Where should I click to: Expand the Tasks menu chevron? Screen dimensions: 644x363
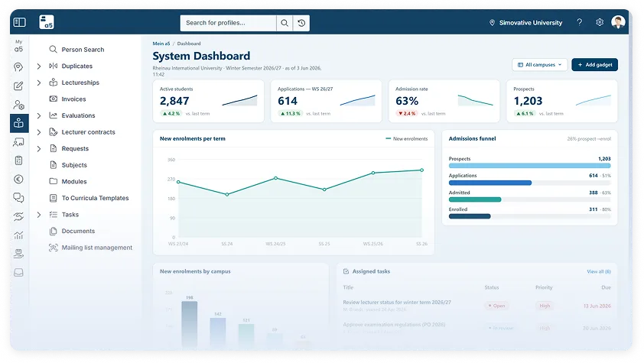(x=39, y=215)
